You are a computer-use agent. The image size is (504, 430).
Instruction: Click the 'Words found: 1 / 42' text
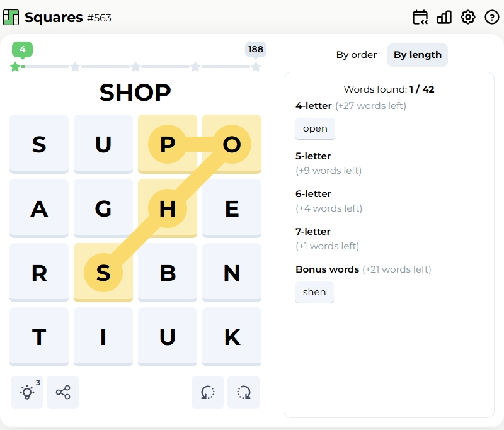pos(389,89)
